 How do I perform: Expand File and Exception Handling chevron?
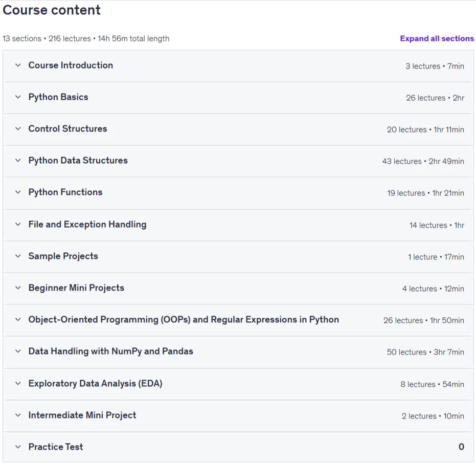18,225
